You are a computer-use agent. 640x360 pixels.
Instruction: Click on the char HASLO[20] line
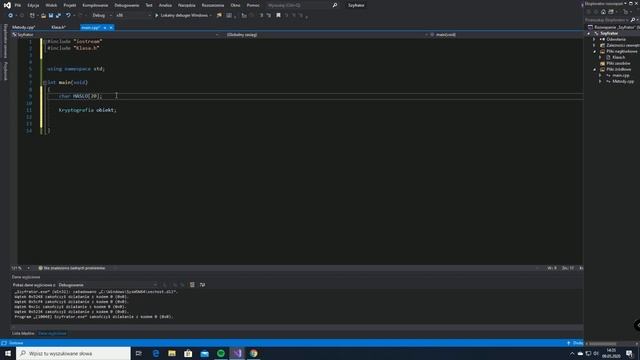click(80, 96)
